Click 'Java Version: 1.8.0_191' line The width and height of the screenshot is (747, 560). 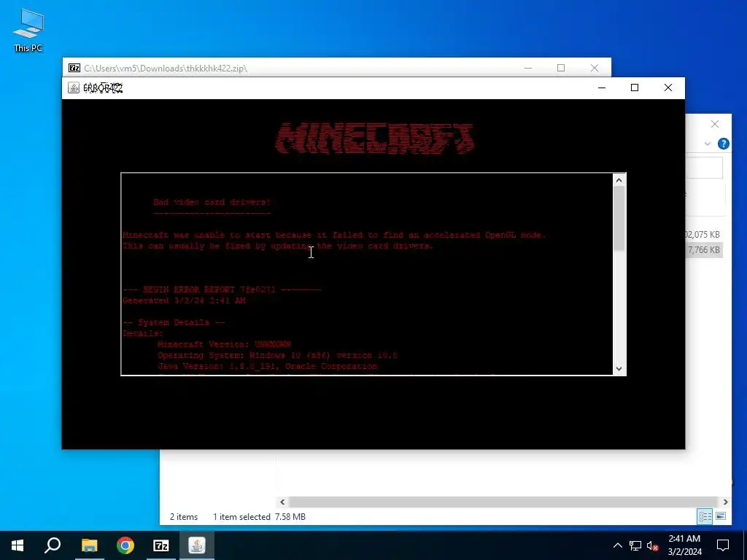(x=267, y=366)
